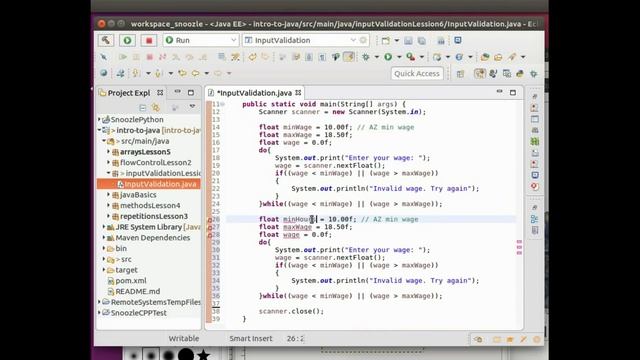The image size is (640, 360).
Task: Collapse the intro-to-java project node
Action: point(99,130)
